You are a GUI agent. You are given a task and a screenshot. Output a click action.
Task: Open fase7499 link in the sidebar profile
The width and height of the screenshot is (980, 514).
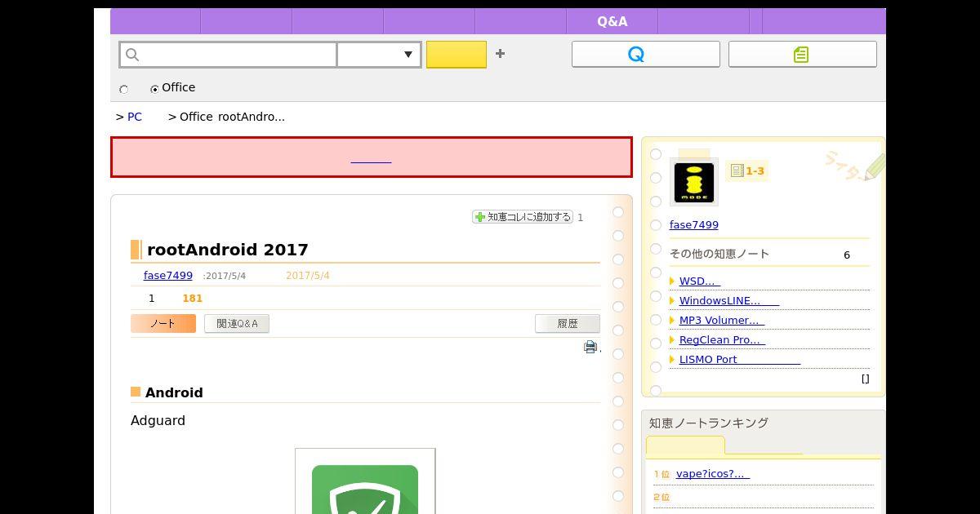pyautogui.click(x=694, y=225)
